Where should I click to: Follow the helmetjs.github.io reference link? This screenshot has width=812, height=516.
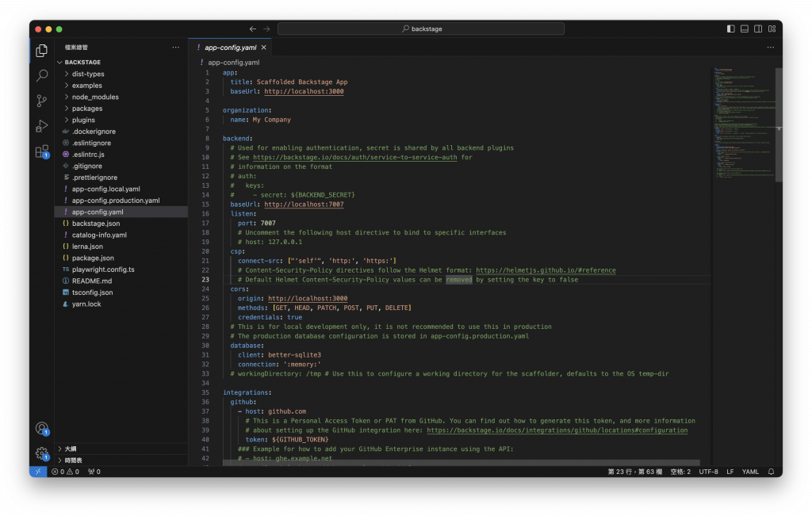[x=546, y=270]
